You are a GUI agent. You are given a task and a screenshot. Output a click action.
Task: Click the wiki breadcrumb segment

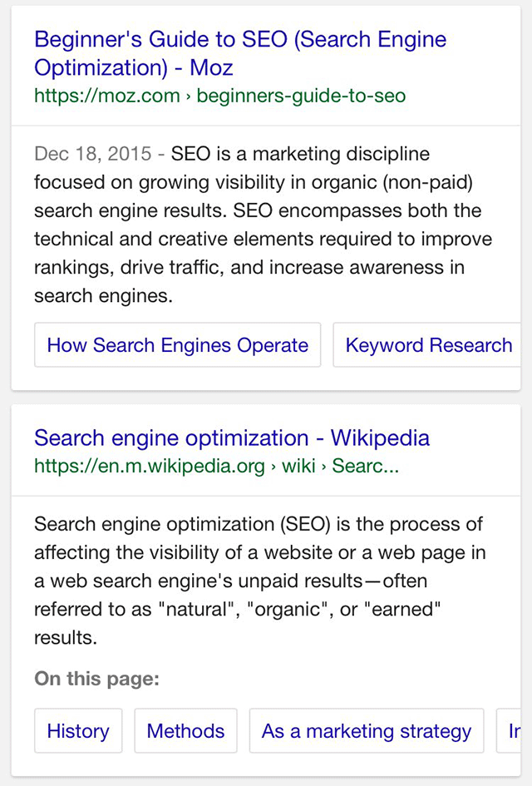coord(298,466)
